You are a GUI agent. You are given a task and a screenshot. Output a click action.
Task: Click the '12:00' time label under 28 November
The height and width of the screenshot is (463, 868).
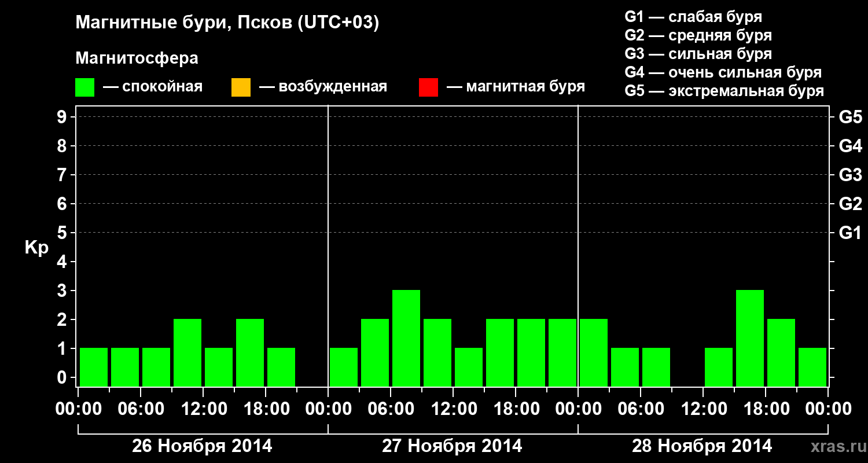tap(703, 409)
